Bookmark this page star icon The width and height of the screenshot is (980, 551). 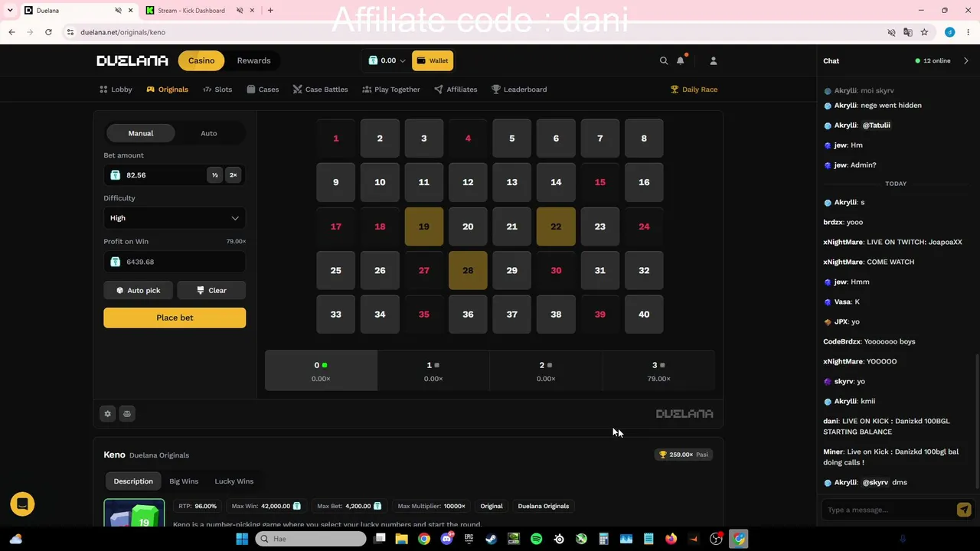point(924,32)
